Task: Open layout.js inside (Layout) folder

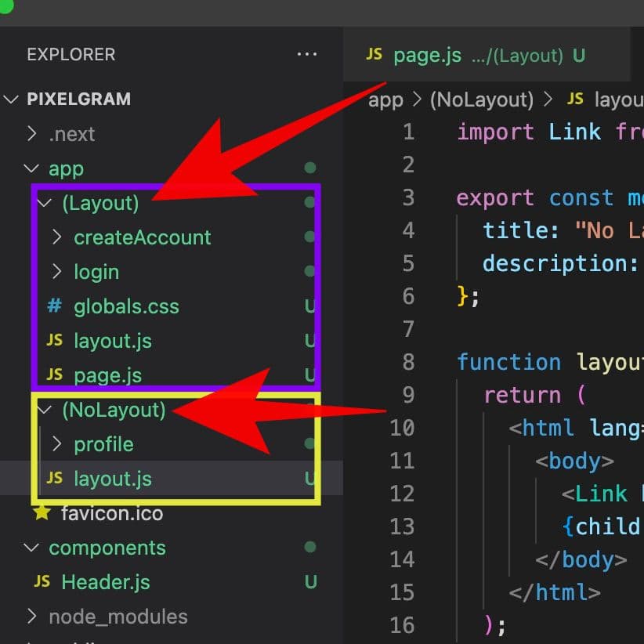Action: click(x=112, y=341)
